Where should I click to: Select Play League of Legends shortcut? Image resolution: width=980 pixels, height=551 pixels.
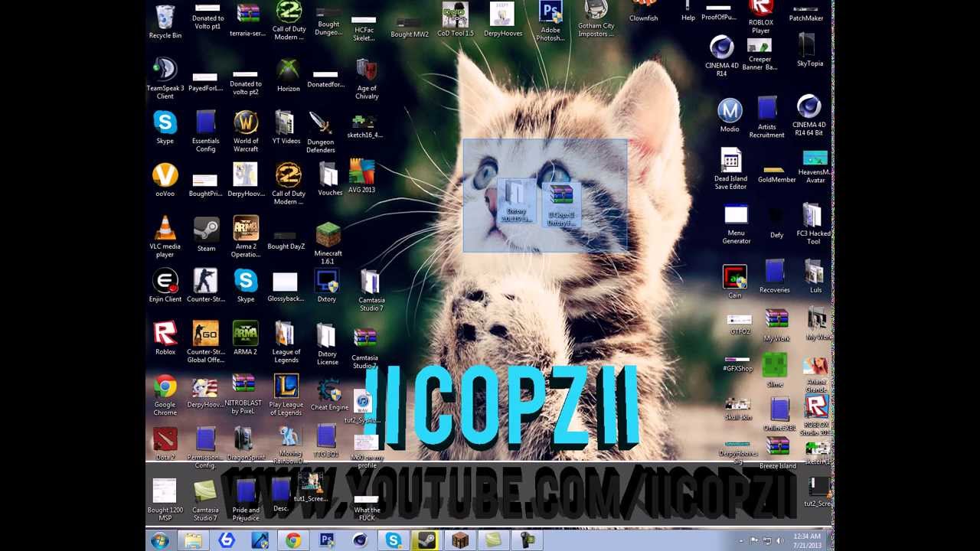pyautogui.click(x=286, y=395)
